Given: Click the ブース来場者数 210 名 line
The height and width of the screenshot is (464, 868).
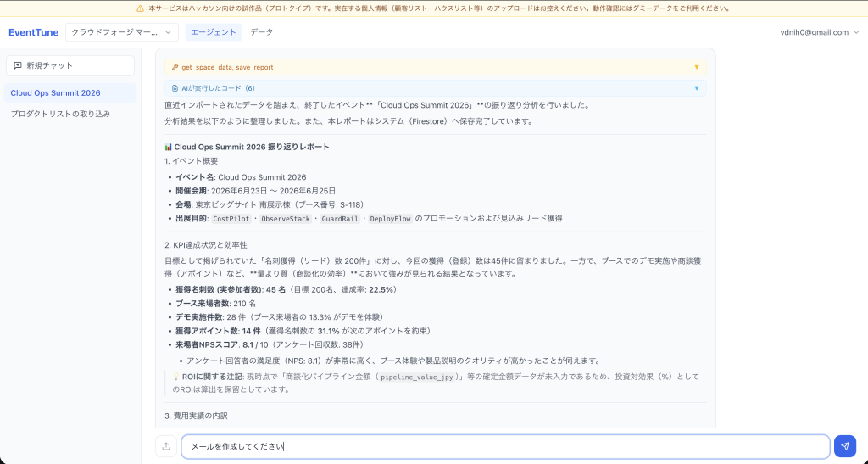Looking at the screenshot, I should [x=215, y=304].
